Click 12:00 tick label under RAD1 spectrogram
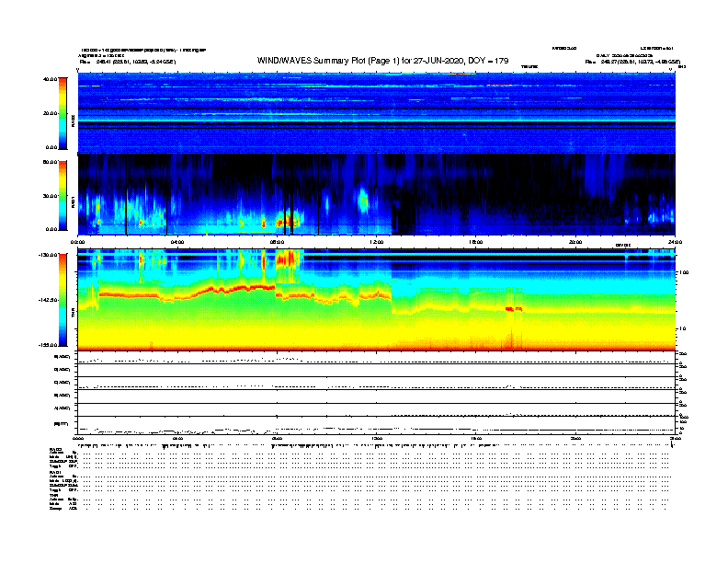Viewport: 728px width, 563px height. coord(376,242)
